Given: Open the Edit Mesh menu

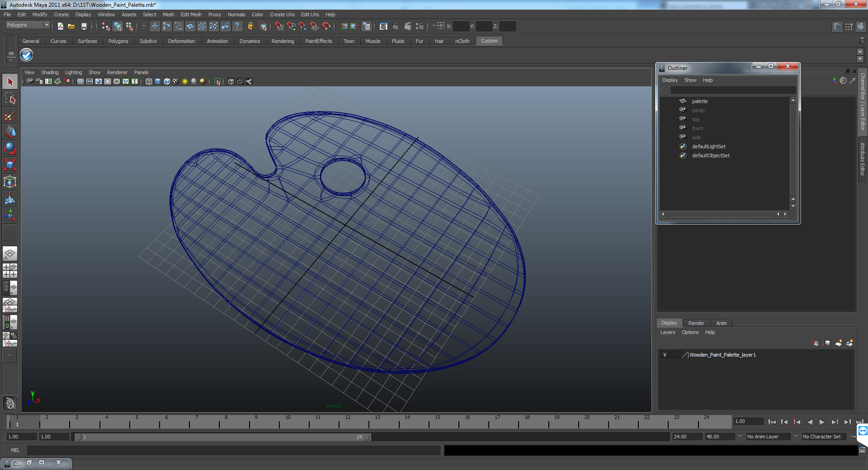Looking at the screenshot, I should tap(191, 14).
